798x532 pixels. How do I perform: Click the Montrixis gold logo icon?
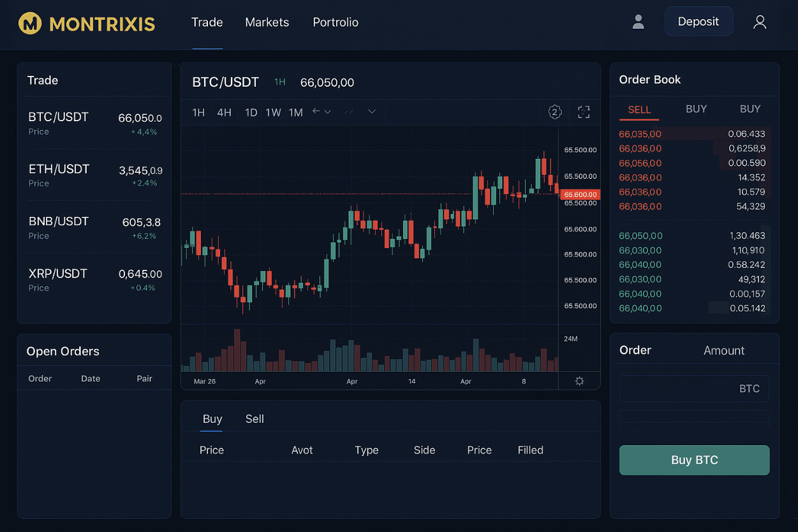click(30, 24)
